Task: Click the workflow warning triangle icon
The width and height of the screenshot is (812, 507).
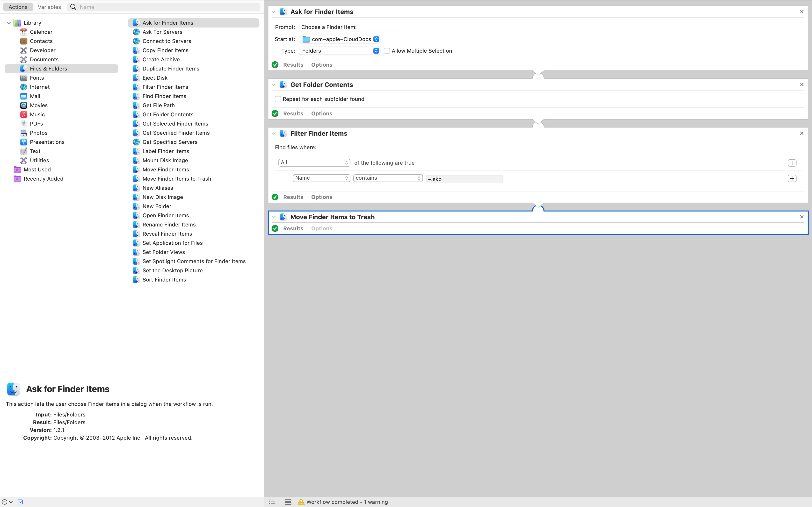Action: [301, 502]
